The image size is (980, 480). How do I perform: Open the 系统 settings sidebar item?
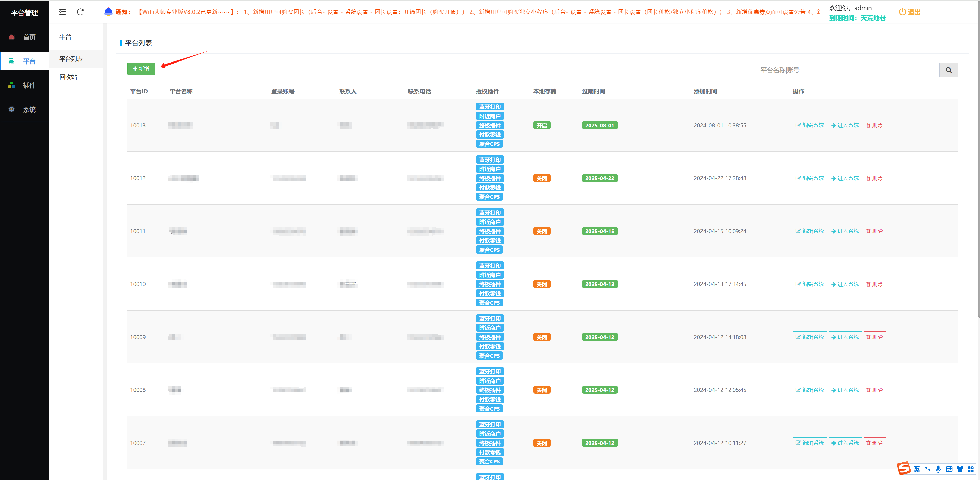click(25, 109)
